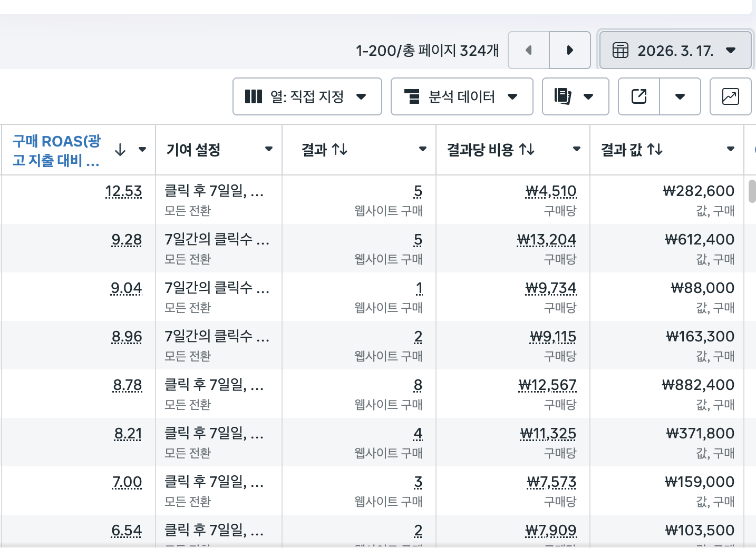The height and width of the screenshot is (548, 756).
Task: Go to the next page arrow
Action: click(569, 50)
